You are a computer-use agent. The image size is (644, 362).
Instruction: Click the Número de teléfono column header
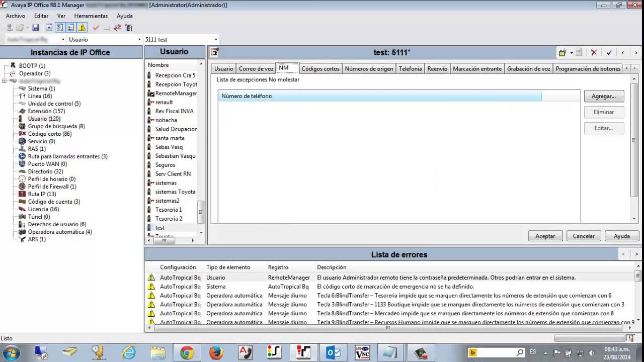tap(380, 96)
